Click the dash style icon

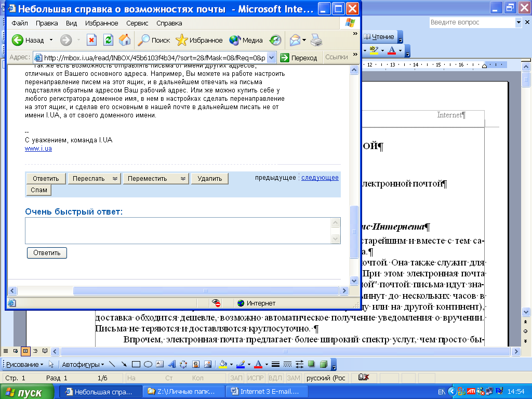point(287,364)
